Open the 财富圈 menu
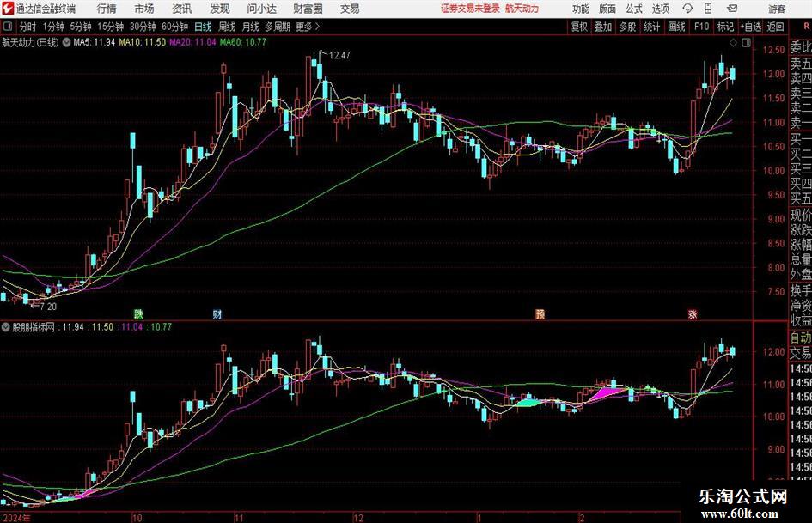 pyautogui.click(x=308, y=9)
